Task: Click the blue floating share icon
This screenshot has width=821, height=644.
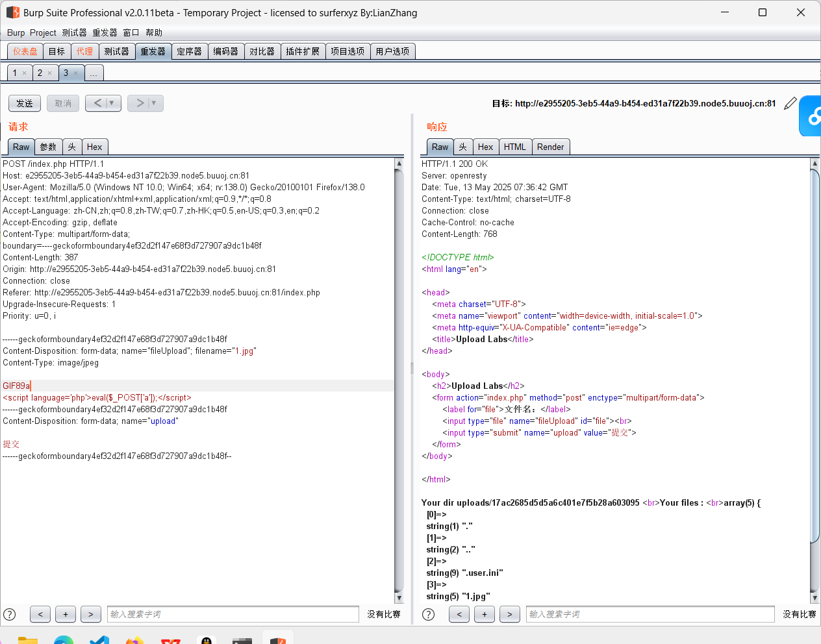Action: (811, 116)
